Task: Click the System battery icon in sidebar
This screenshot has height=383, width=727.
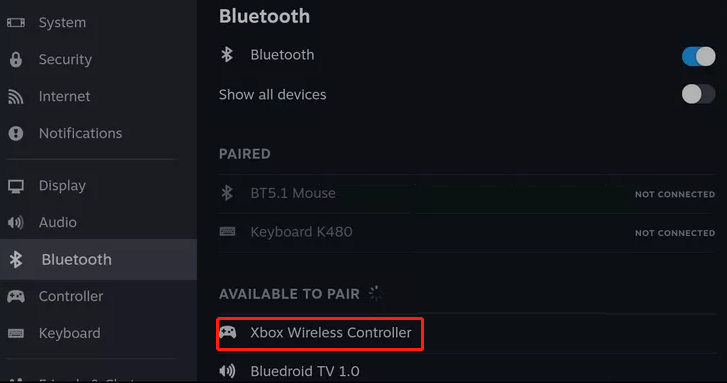Action: tap(16, 22)
